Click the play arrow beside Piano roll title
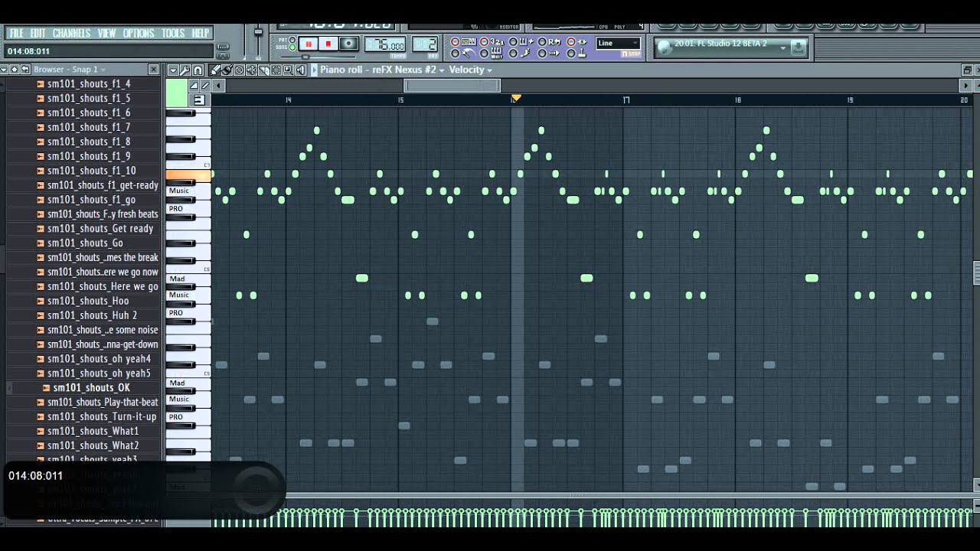 coord(314,70)
